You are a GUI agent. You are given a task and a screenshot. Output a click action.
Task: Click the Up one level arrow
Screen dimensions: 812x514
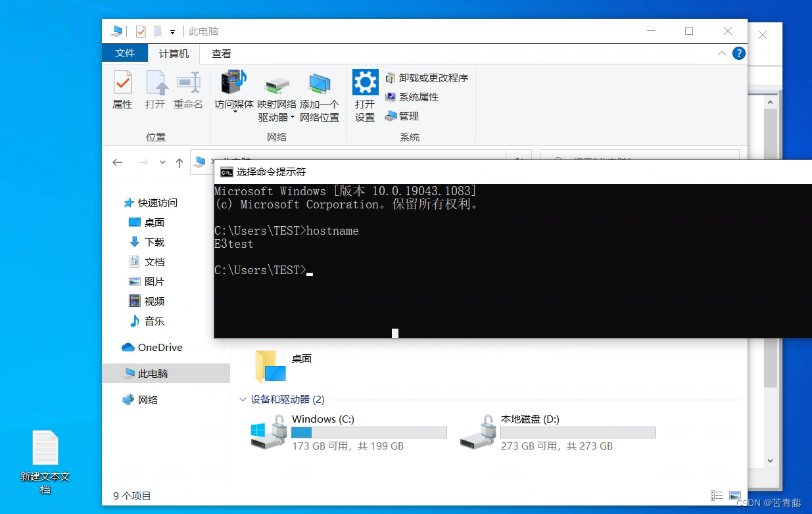[x=179, y=162]
